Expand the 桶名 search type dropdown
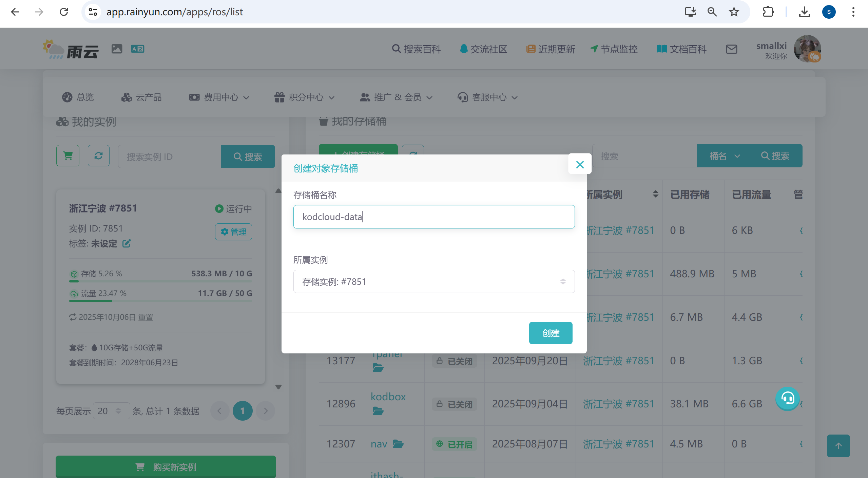The width and height of the screenshot is (868, 478). [724, 156]
